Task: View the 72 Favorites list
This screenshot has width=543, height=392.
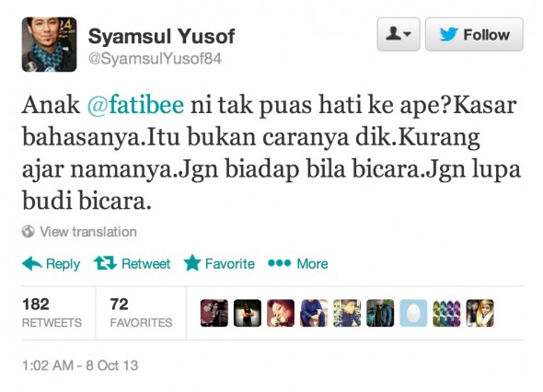Action: (141, 313)
